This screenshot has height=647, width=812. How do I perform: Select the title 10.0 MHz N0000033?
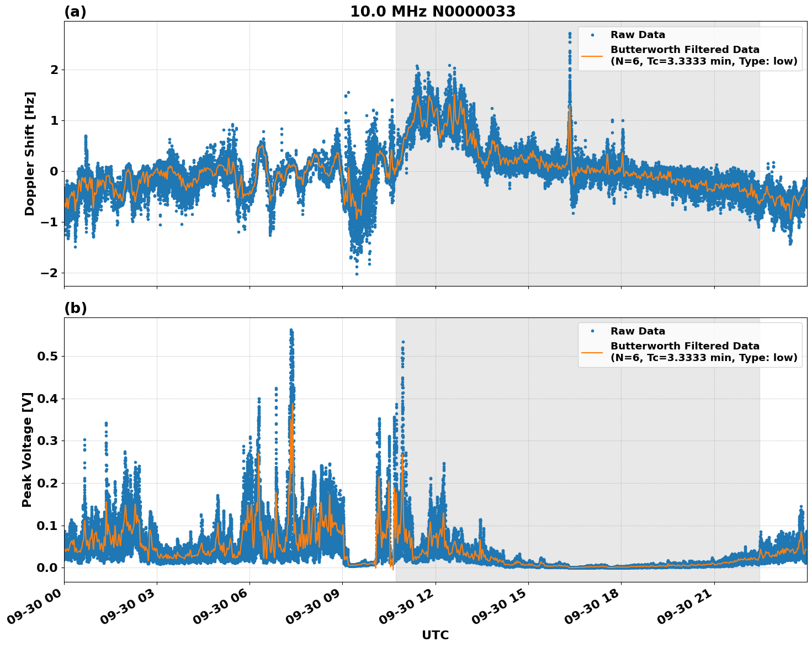coord(434,11)
